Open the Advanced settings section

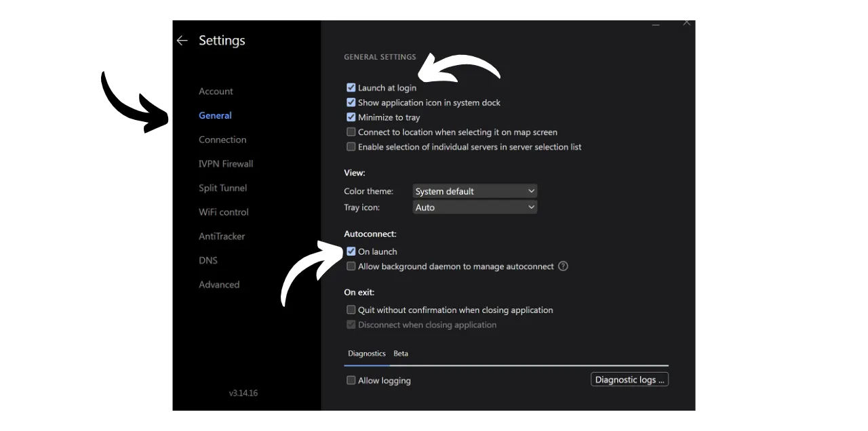(x=219, y=285)
